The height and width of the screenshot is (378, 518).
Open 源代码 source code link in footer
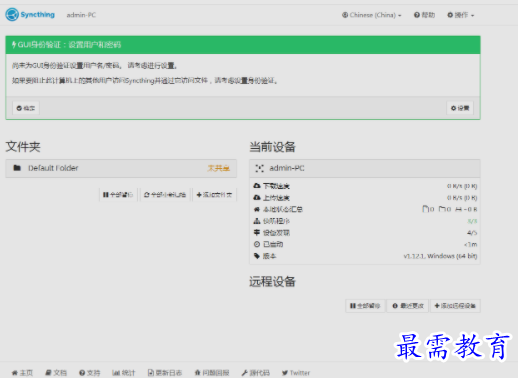click(x=256, y=373)
